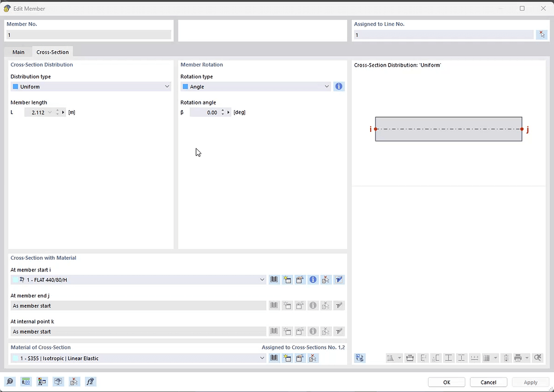Create a new material
The width and height of the screenshot is (554, 392).
click(287, 358)
